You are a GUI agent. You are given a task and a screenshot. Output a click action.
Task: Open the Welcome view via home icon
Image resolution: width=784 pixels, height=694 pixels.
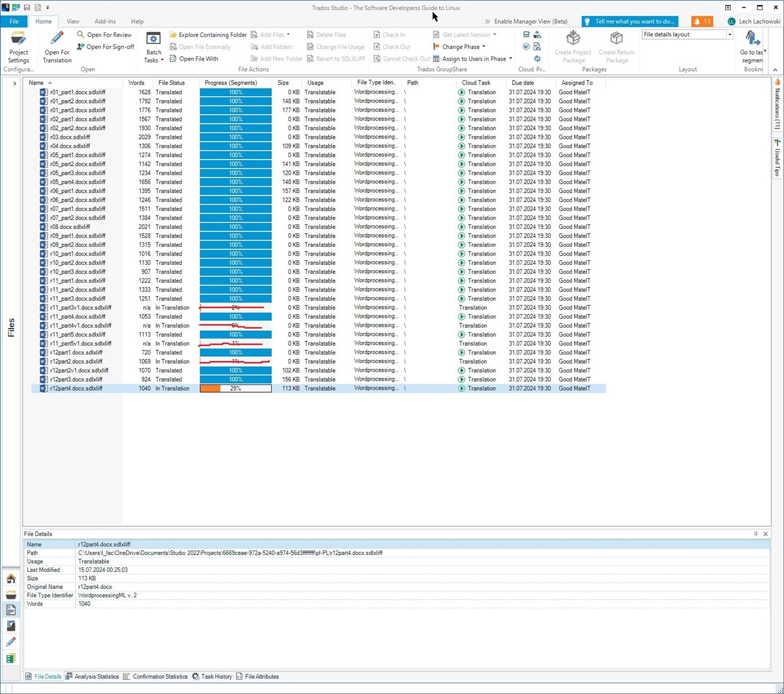click(x=10, y=578)
